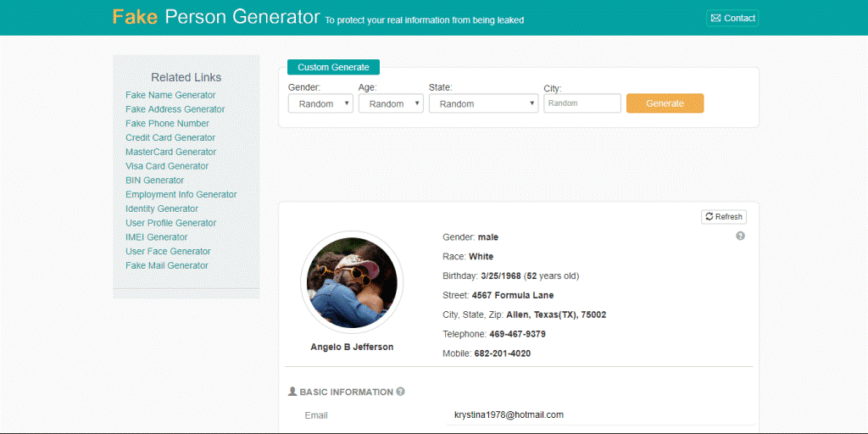
Task: Open Fake Phone Number link
Action: tap(167, 124)
